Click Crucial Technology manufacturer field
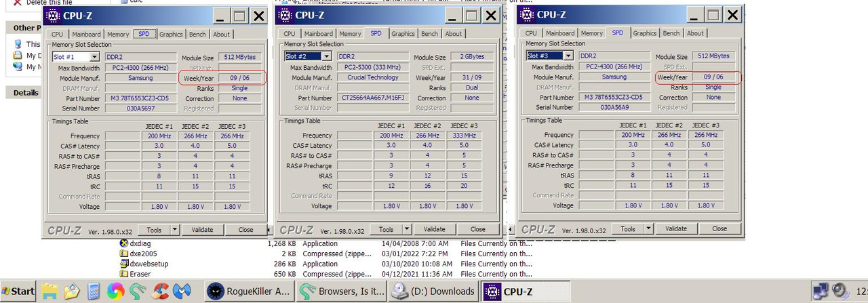868x303 pixels. point(373,77)
